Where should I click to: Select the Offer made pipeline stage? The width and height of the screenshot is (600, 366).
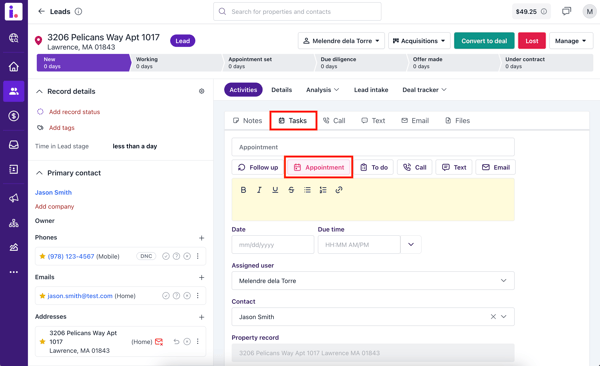[453, 63]
